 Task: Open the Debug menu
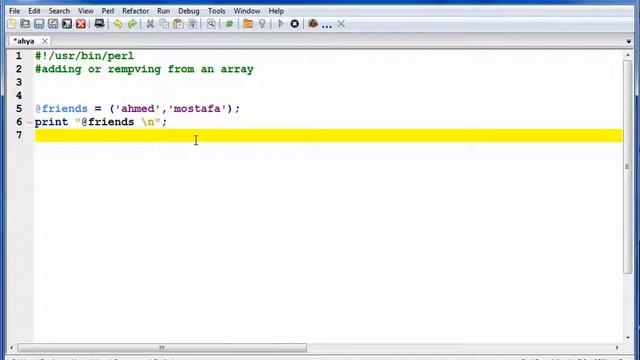pos(189,11)
